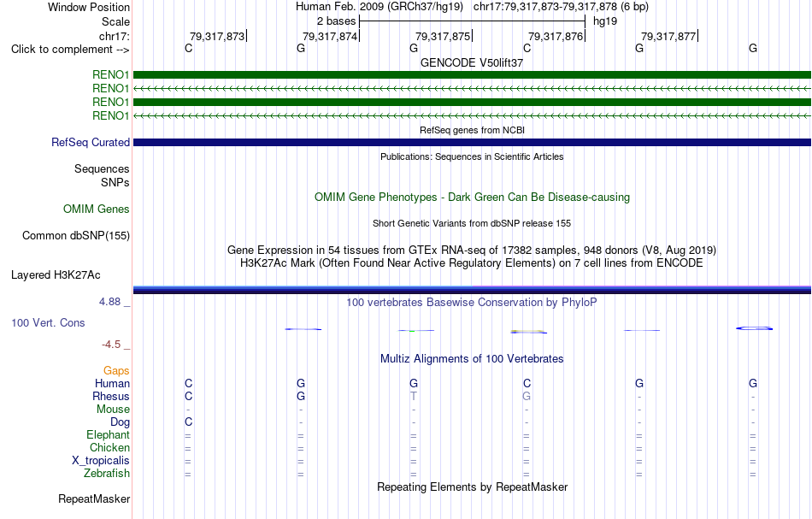Screen dimensions: 812x519
Task: Click the hg19 label beside the scale bar
Action: 605,21
